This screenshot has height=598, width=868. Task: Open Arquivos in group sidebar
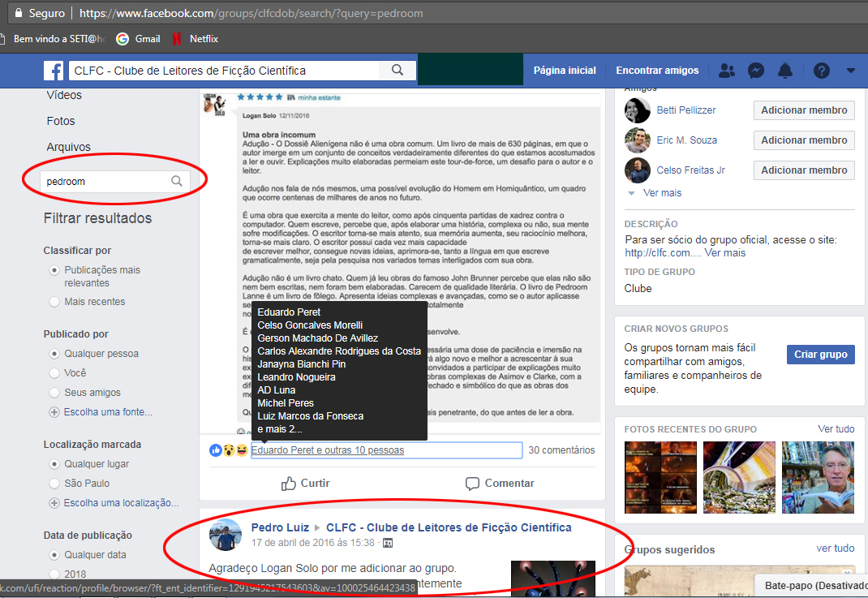coord(69,148)
